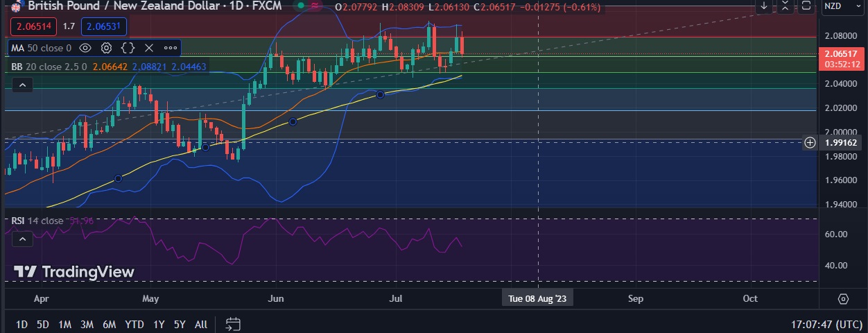Select the 1Y time range
The image size is (868, 333).
pos(159,324)
